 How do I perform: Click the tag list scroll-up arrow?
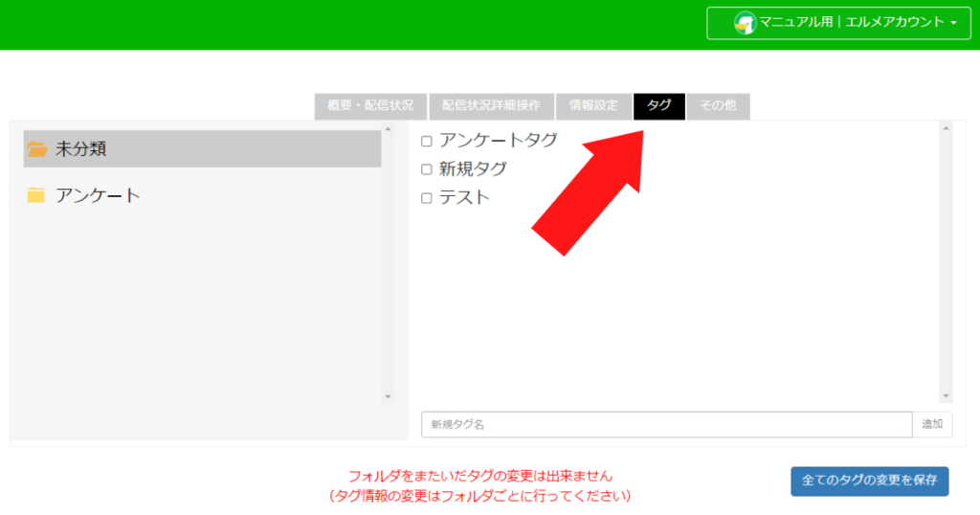(946, 128)
